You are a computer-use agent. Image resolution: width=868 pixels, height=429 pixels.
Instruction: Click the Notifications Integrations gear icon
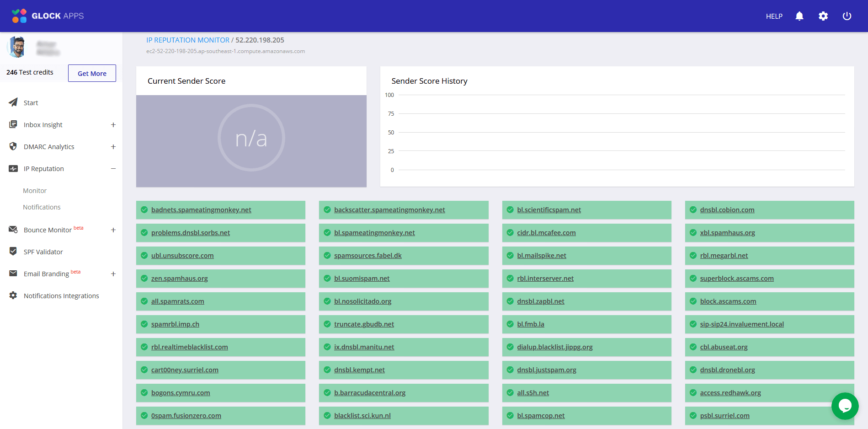click(x=13, y=295)
